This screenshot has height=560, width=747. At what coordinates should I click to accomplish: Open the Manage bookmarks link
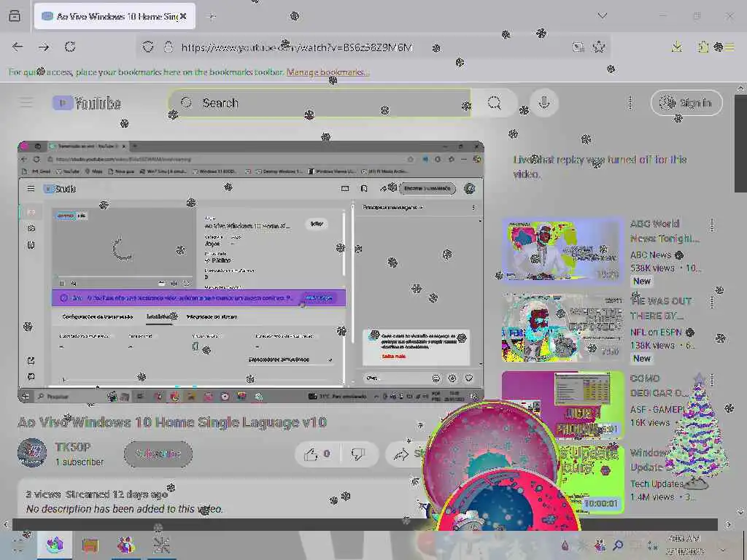click(328, 72)
